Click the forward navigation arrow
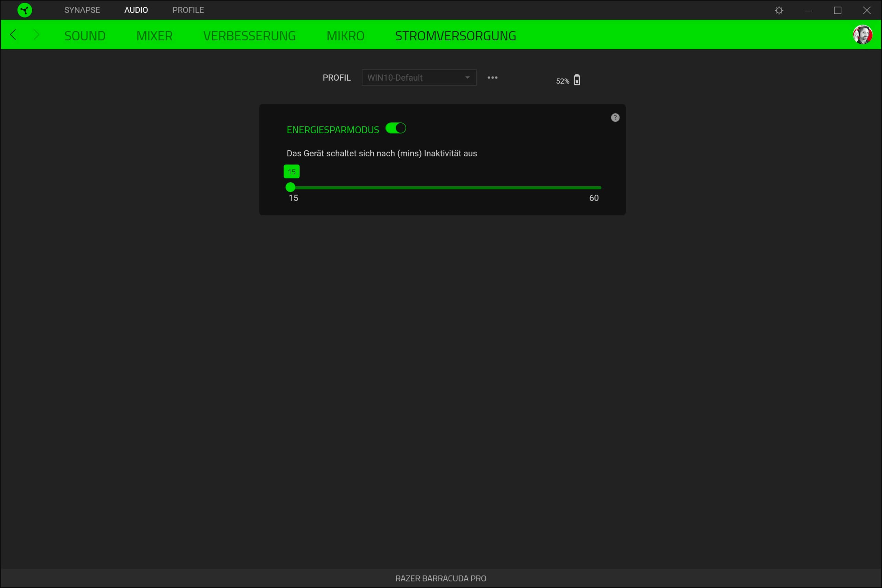This screenshot has width=882, height=588. tap(37, 35)
